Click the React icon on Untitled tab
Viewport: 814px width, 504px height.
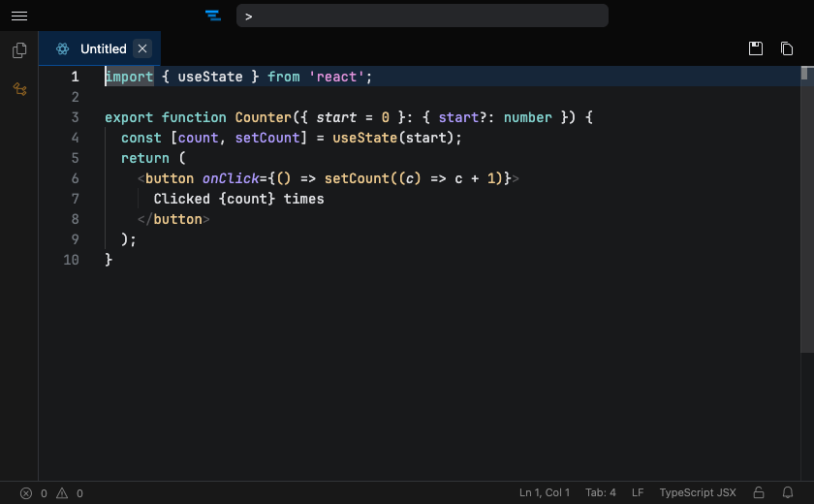[63, 48]
